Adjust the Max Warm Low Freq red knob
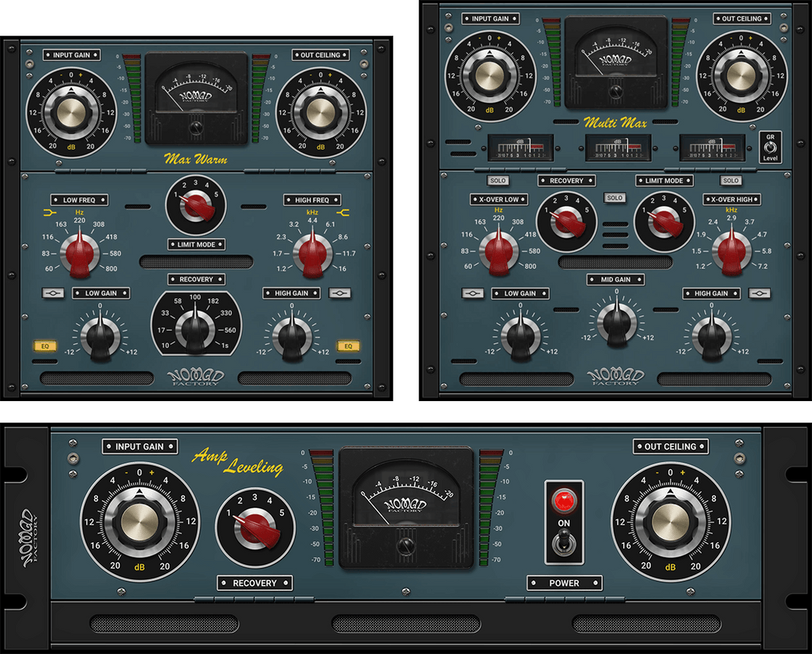812x654 pixels. [x=80, y=253]
